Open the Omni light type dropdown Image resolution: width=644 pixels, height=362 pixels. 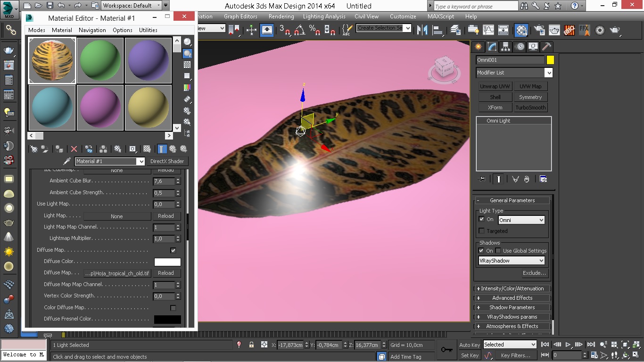tap(521, 220)
